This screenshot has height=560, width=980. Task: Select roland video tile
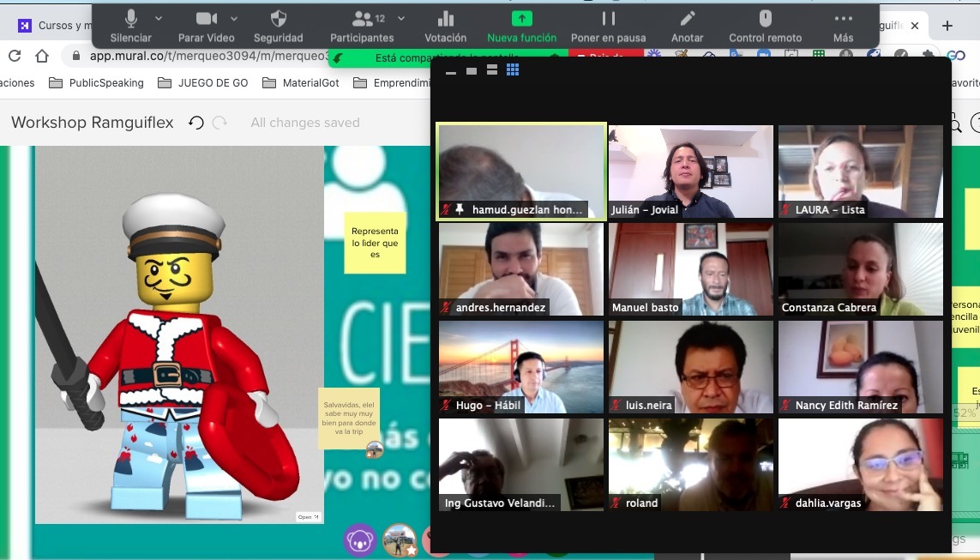click(x=690, y=464)
